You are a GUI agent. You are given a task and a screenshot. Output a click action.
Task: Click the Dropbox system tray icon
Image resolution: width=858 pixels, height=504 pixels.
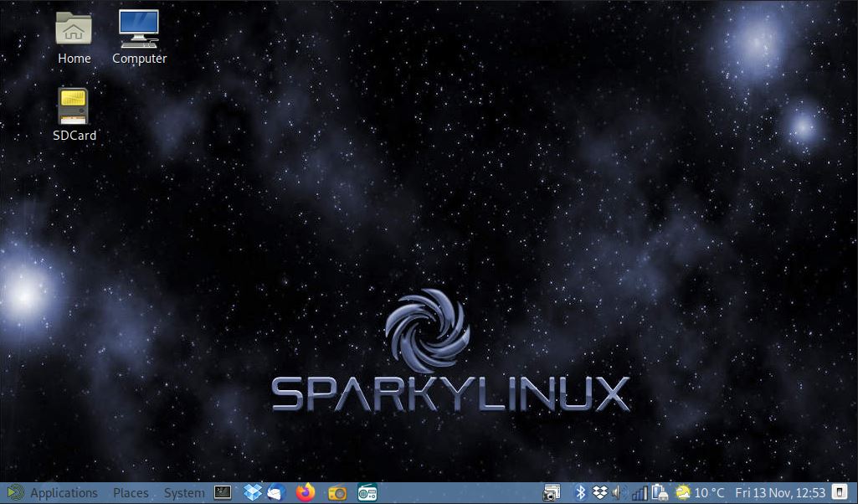(x=599, y=492)
